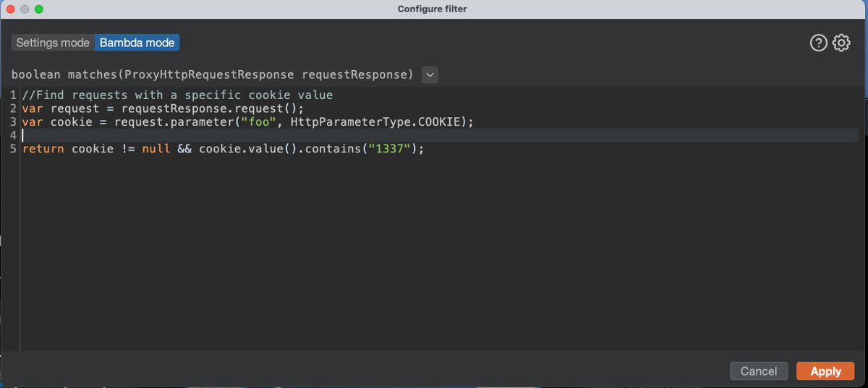Maximize the window using green button
This screenshot has width=868, height=388.
tap(39, 9)
